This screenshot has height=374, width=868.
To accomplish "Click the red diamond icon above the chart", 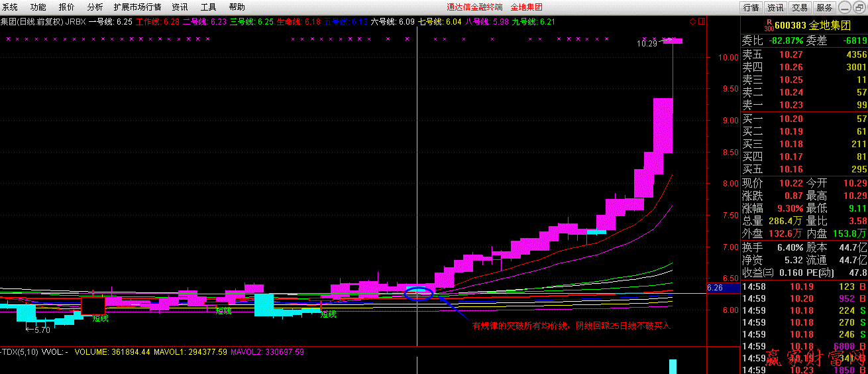I will click(x=692, y=22).
